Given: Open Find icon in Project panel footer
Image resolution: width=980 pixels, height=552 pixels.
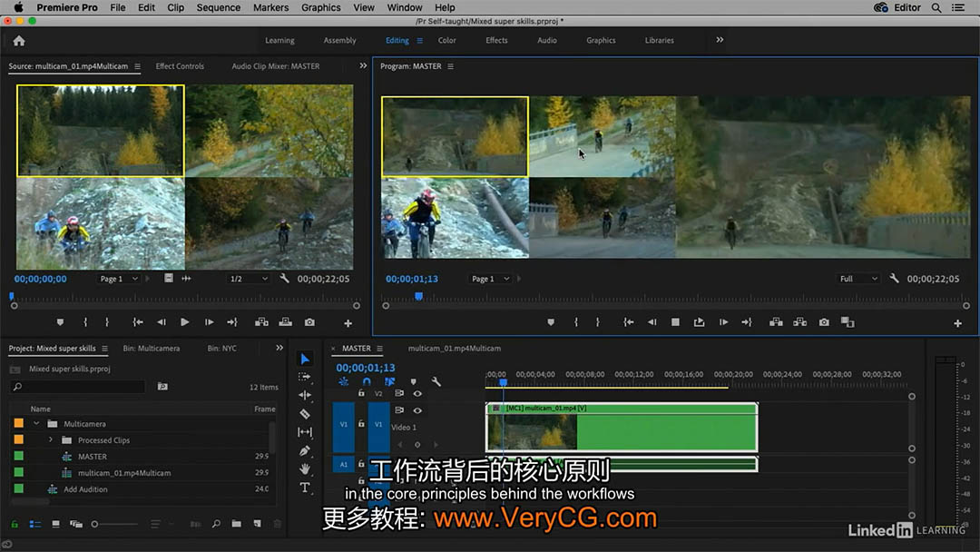Looking at the screenshot, I should [216, 523].
